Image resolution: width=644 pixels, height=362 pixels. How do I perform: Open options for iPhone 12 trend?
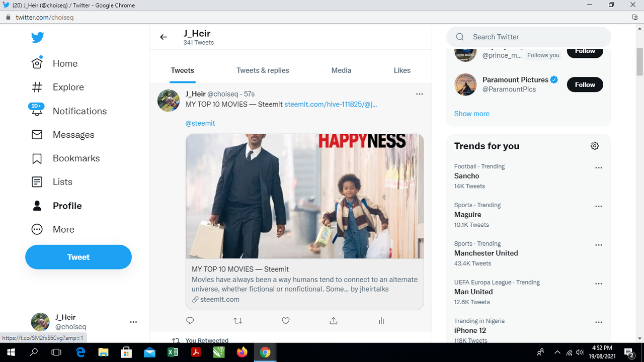tap(599, 322)
